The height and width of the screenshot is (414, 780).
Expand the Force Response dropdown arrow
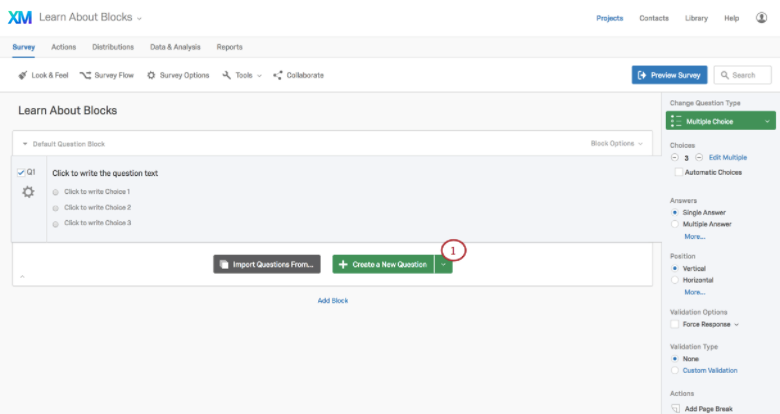pyautogui.click(x=736, y=324)
